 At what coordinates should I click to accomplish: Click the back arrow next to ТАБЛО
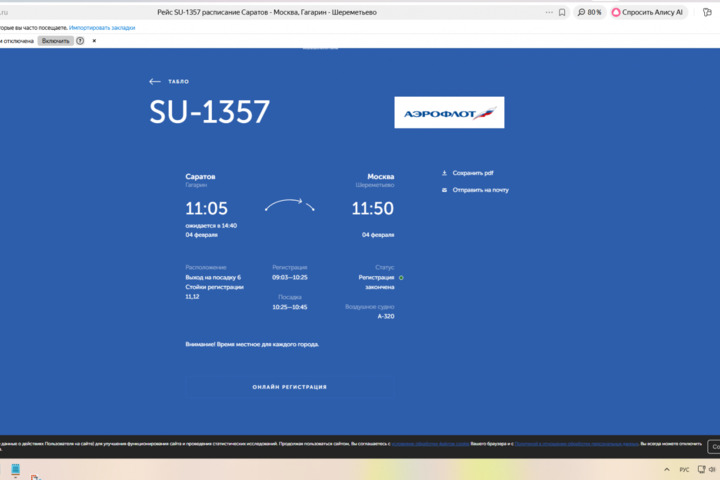point(155,81)
